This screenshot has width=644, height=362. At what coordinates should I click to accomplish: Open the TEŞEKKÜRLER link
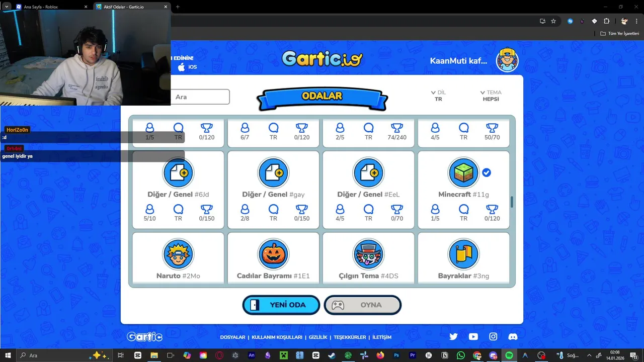tap(350, 337)
